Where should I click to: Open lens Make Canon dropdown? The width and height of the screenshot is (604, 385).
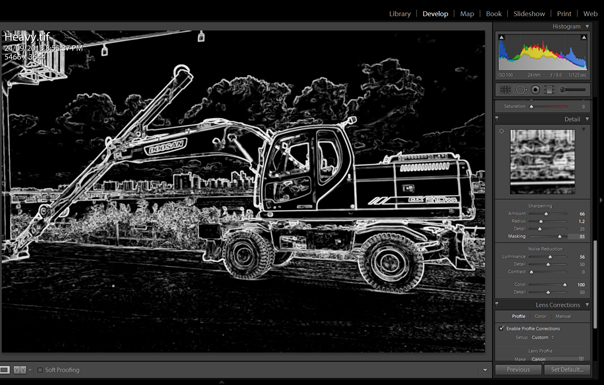[557, 359]
